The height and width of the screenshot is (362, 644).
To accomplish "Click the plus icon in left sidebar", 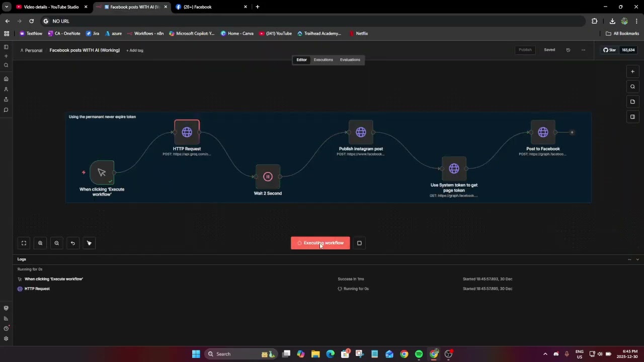I will [6, 56].
